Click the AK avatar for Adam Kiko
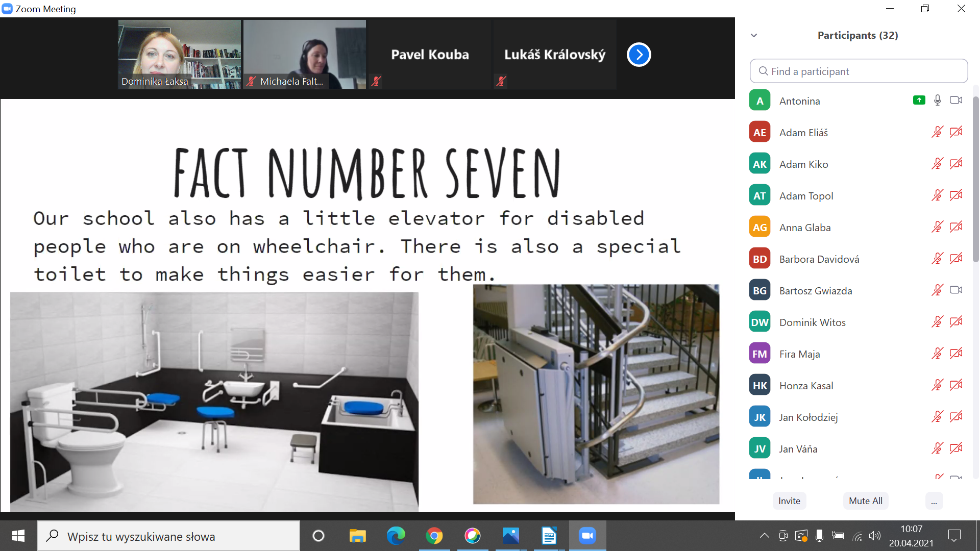980x551 pixels. click(x=759, y=164)
